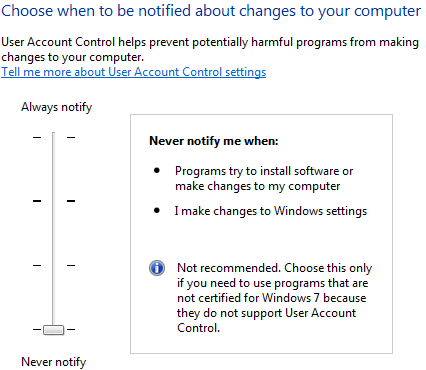Move slider to second notch from top
The height and width of the screenshot is (370, 426).
[53, 201]
